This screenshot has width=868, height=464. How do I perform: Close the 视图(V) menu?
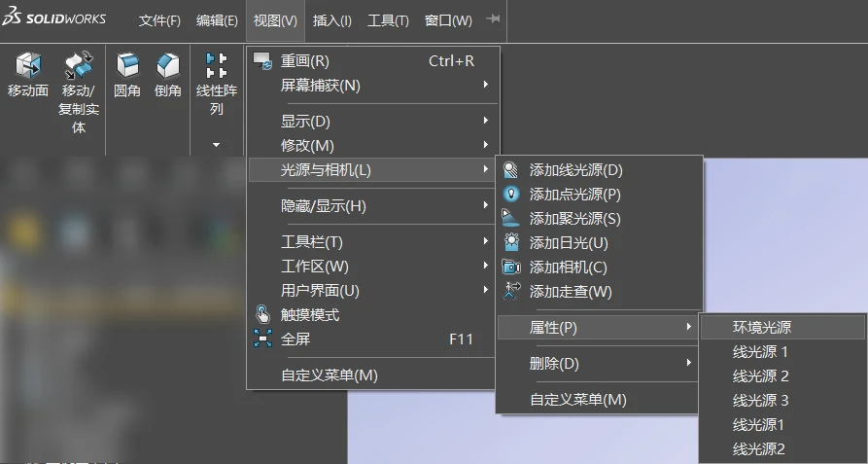275,20
